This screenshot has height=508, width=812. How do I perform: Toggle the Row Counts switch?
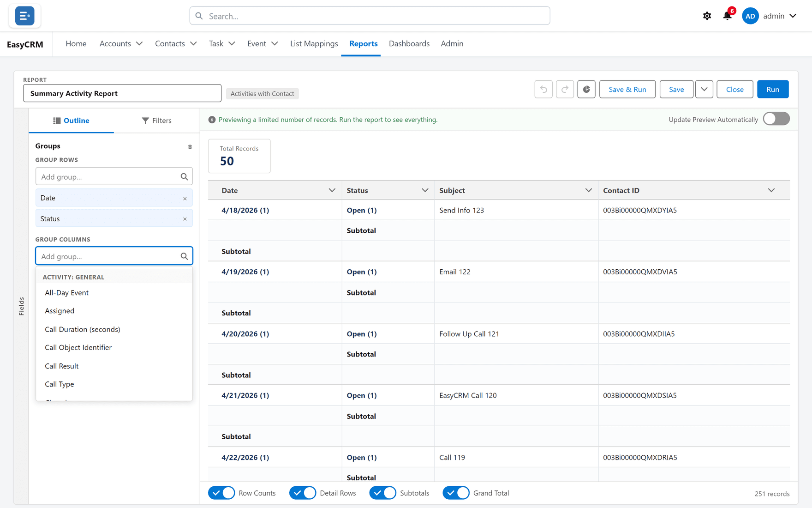tap(221, 493)
